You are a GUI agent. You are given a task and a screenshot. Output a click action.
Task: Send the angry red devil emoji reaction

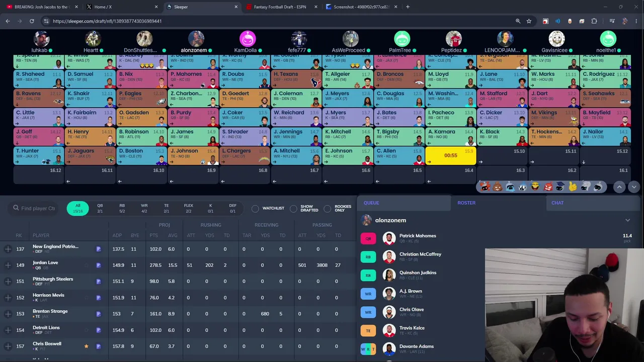[x=547, y=187]
